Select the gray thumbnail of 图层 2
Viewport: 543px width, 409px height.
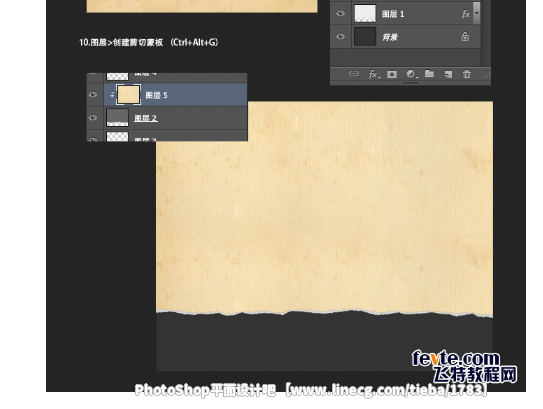click(117, 117)
